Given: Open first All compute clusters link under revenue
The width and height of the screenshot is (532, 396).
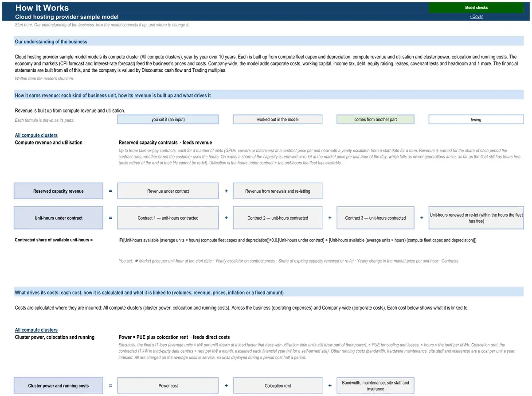Looking at the screenshot, I should coord(36,135).
